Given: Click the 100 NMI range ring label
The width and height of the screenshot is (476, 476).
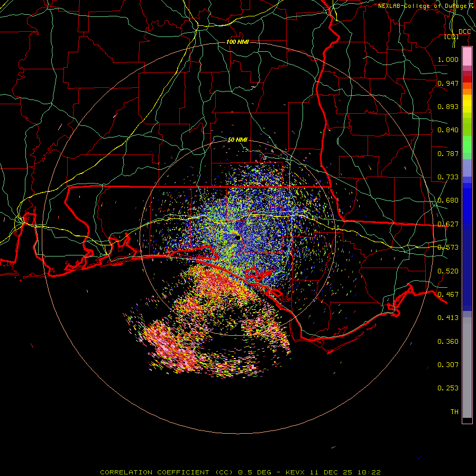Looking at the screenshot, I should tap(237, 42).
